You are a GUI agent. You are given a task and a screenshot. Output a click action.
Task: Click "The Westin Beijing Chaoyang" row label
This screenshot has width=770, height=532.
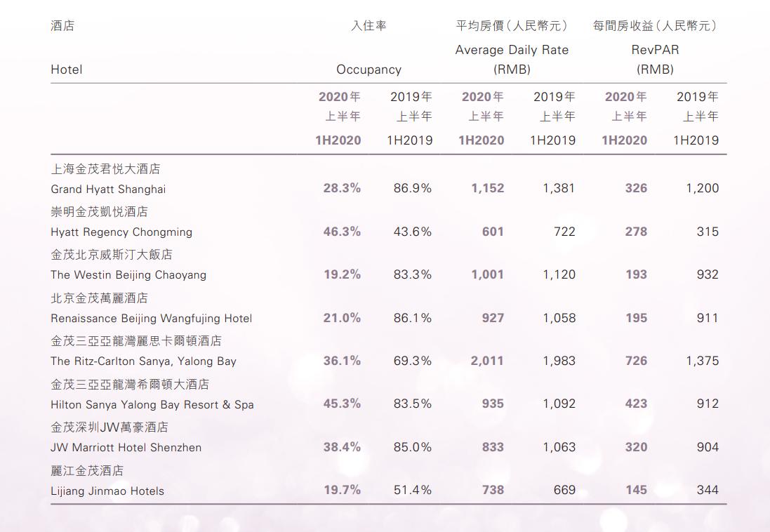click(x=128, y=275)
